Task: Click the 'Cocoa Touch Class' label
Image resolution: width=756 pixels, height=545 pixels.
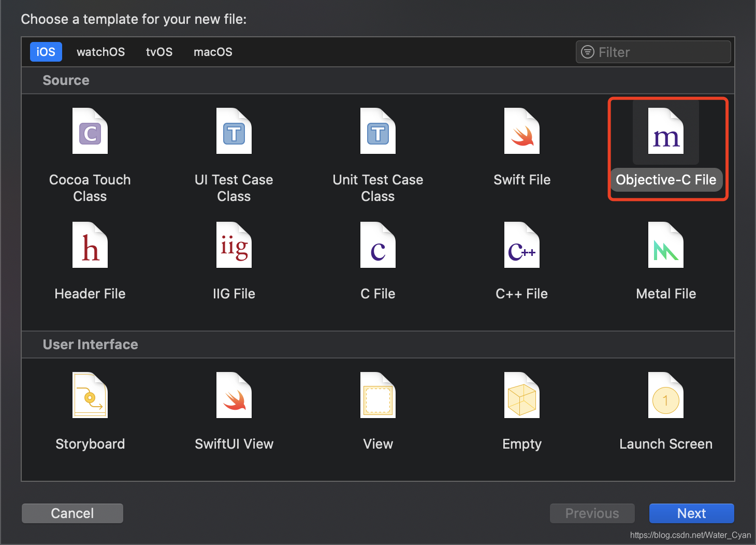Action: click(90, 188)
